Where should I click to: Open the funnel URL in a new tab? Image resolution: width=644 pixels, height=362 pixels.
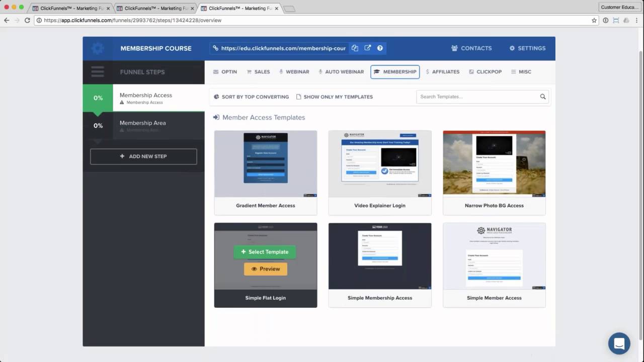[368, 48]
